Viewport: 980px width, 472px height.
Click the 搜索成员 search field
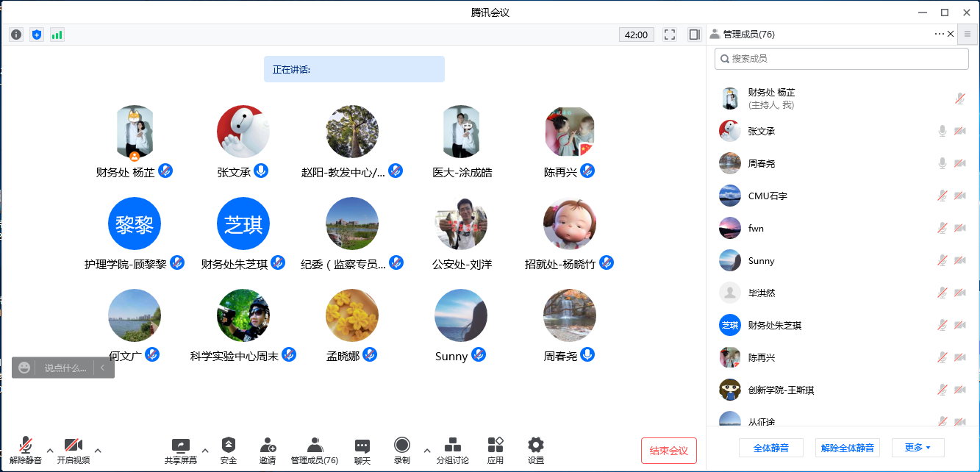point(841,59)
